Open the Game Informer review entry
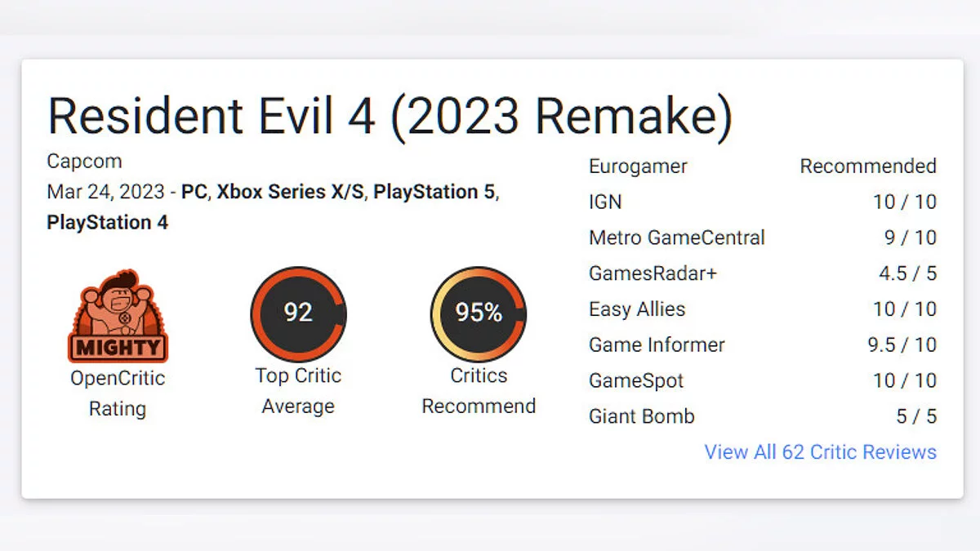This screenshot has width=980, height=551. click(657, 344)
